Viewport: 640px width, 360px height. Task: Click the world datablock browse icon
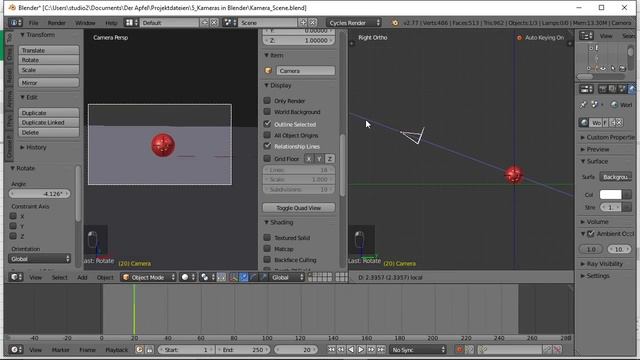click(x=584, y=122)
